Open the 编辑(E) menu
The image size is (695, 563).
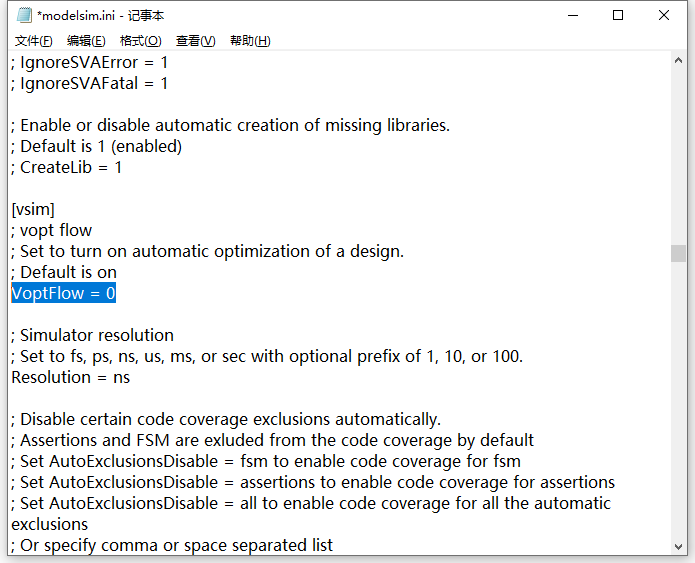pyautogui.click(x=86, y=41)
